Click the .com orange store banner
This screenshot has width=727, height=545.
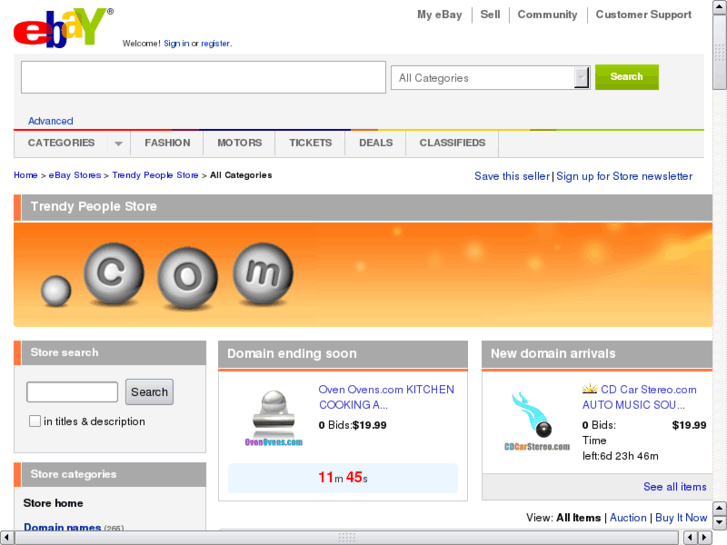coord(363,275)
